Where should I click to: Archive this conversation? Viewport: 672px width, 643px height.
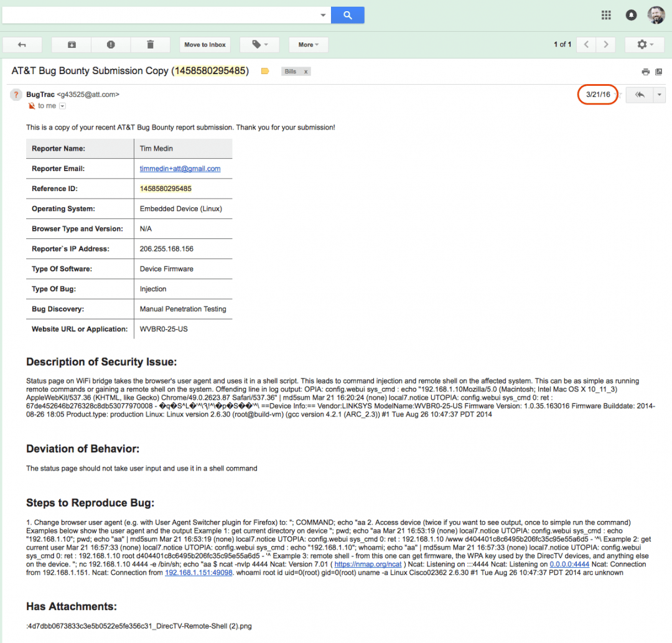click(x=72, y=45)
